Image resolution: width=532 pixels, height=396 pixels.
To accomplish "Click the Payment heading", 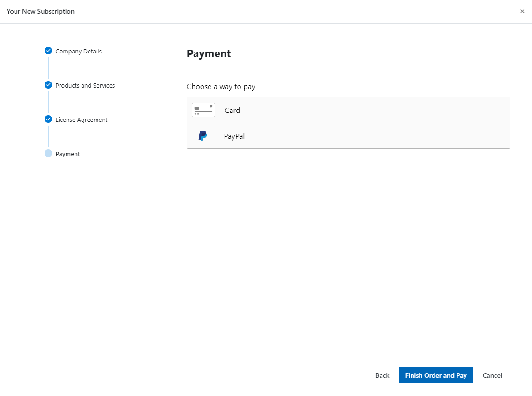I will click(209, 53).
